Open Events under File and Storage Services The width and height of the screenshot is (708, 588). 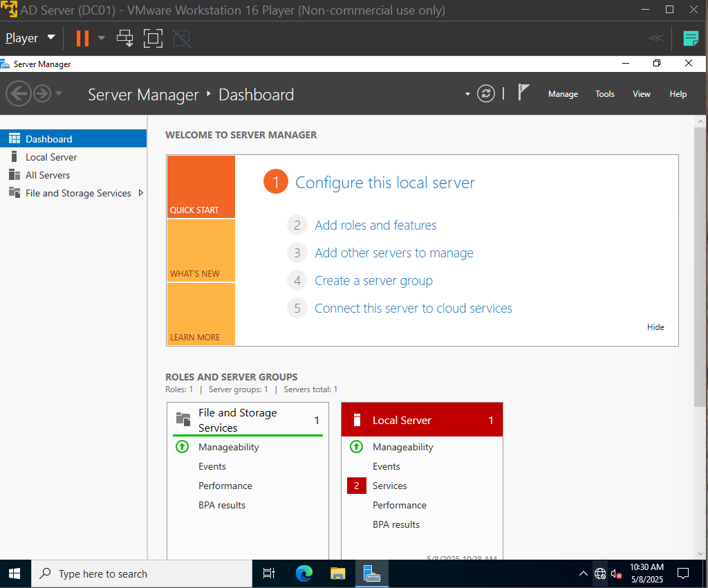(212, 466)
